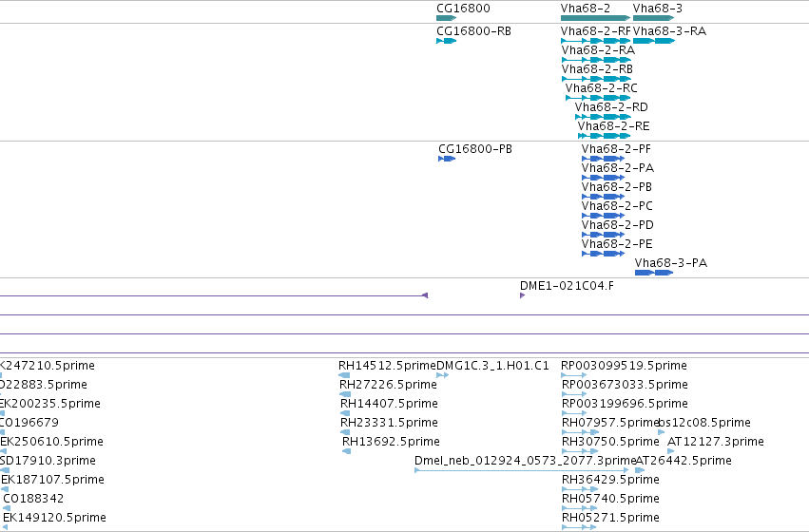Click the Vha68-2-PC protein label
Viewport: 809px width, 532px height.
pos(617,206)
